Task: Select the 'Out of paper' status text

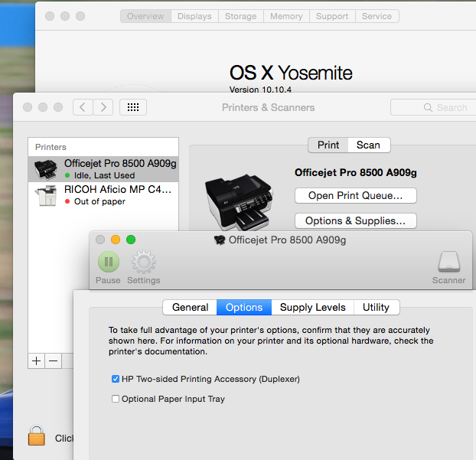Action: (99, 201)
